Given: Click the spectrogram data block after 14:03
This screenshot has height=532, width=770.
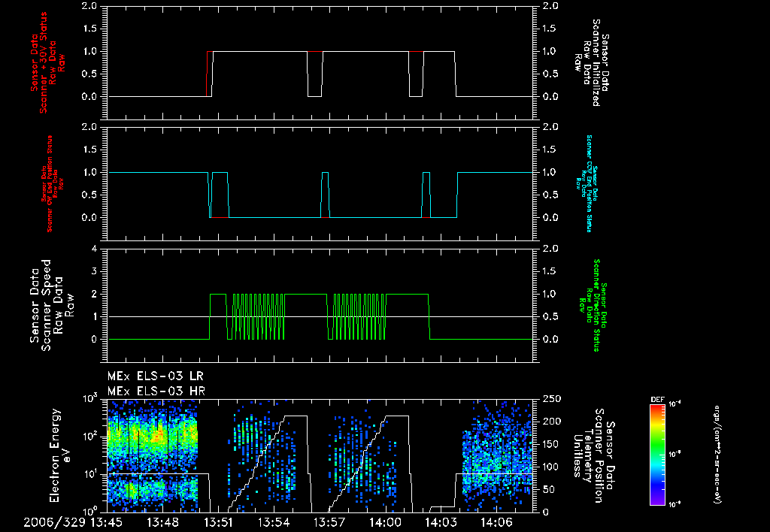Looking at the screenshot, I should coord(497,455).
